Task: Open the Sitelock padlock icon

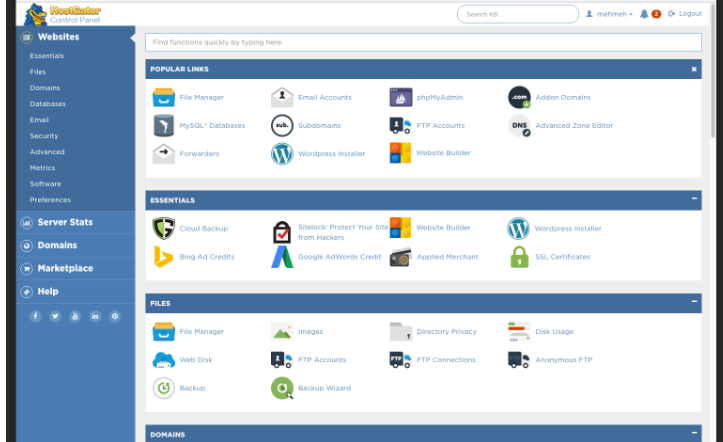Action: pos(282,232)
